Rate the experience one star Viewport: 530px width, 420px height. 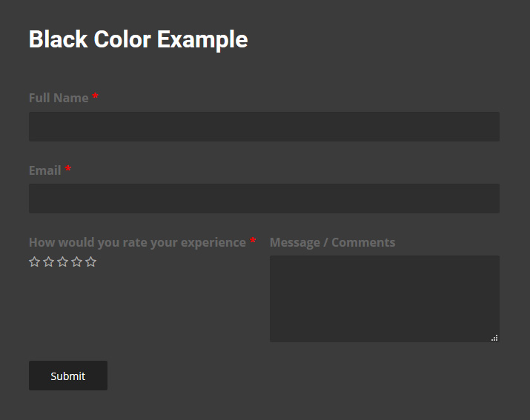(x=34, y=261)
